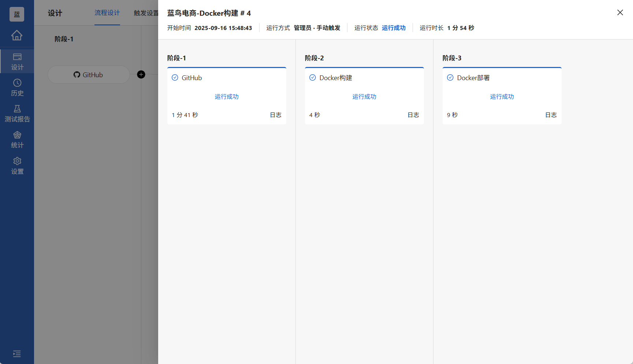Click the GitHub icon on the pipeline node
This screenshot has width=633, height=364.
coord(77,75)
